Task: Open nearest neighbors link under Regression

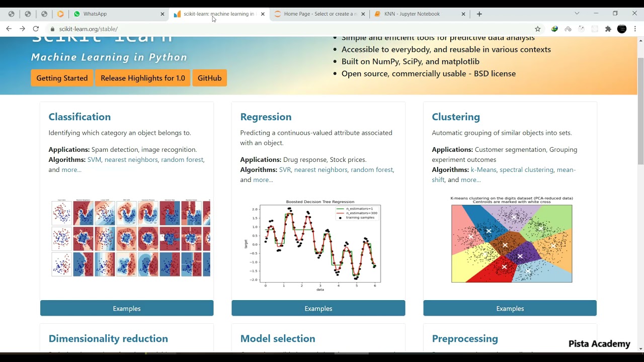Action: coord(320,169)
